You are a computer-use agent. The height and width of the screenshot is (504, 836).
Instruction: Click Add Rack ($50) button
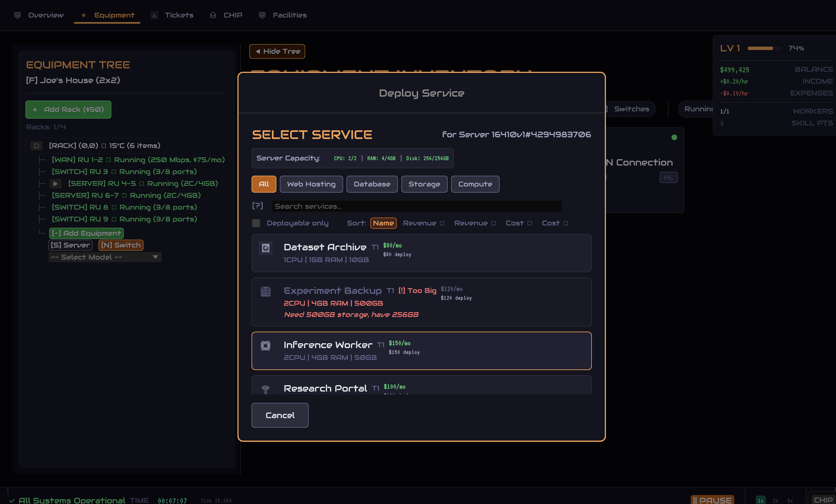tap(68, 109)
